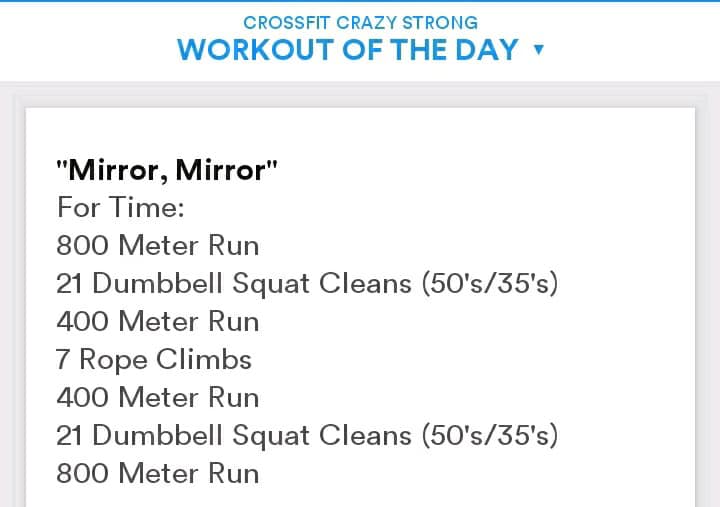The image size is (720, 507).
Task: Click the gray margin left of the workout card
Action: click(12, 300)
